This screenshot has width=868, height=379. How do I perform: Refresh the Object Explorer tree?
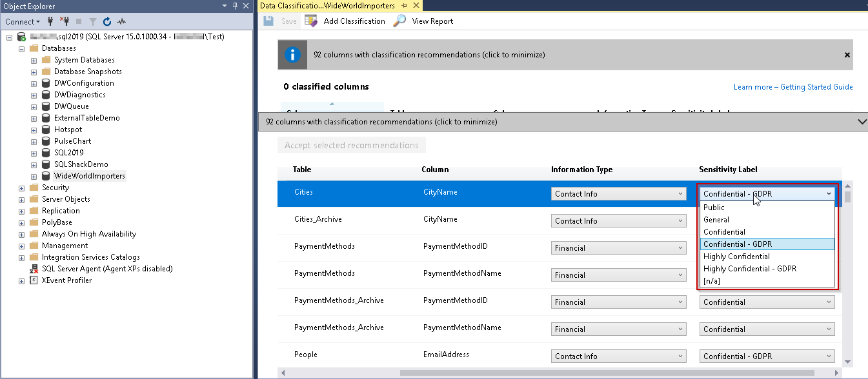point(107,21)
